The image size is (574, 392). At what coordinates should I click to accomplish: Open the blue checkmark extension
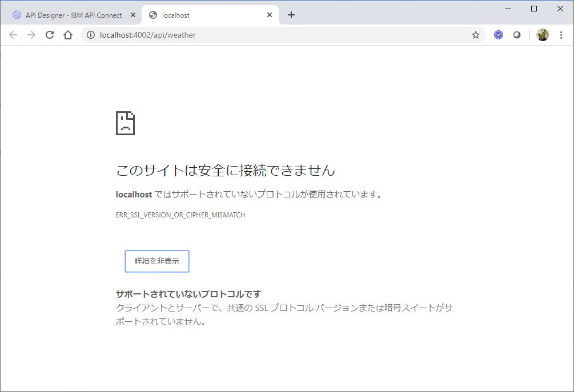tap(499, 35)
